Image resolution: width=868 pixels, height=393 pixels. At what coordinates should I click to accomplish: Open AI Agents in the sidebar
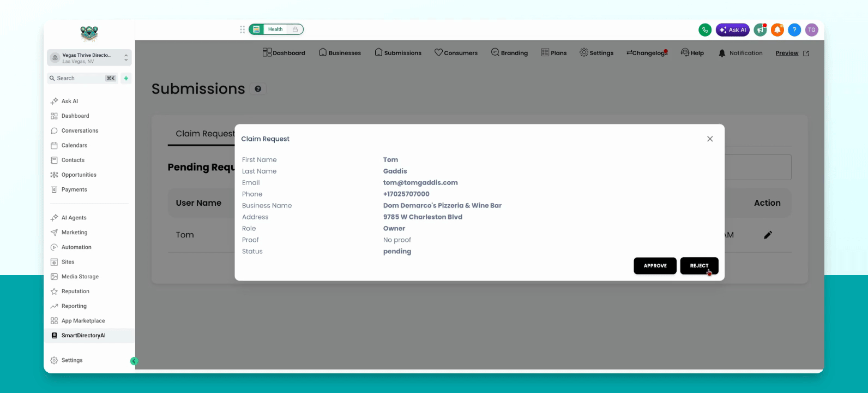coord(74,218)
